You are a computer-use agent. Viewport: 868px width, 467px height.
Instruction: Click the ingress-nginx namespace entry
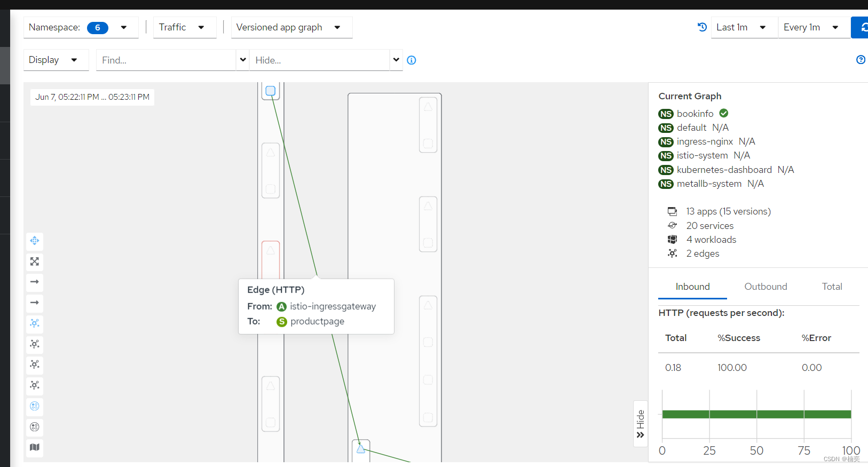tap(705, 141)
